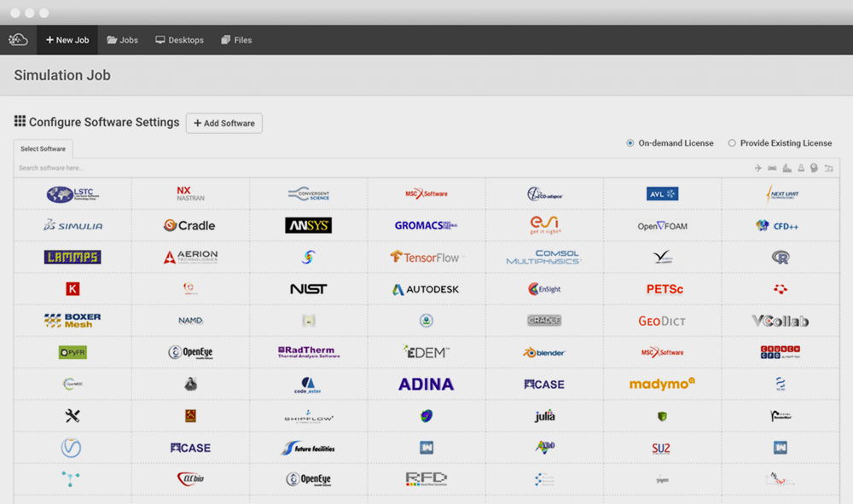Image resolution: width=853 pixels, height=504 pixels.
Task: Pick the CLC bio logo
Action: [190, 479]
